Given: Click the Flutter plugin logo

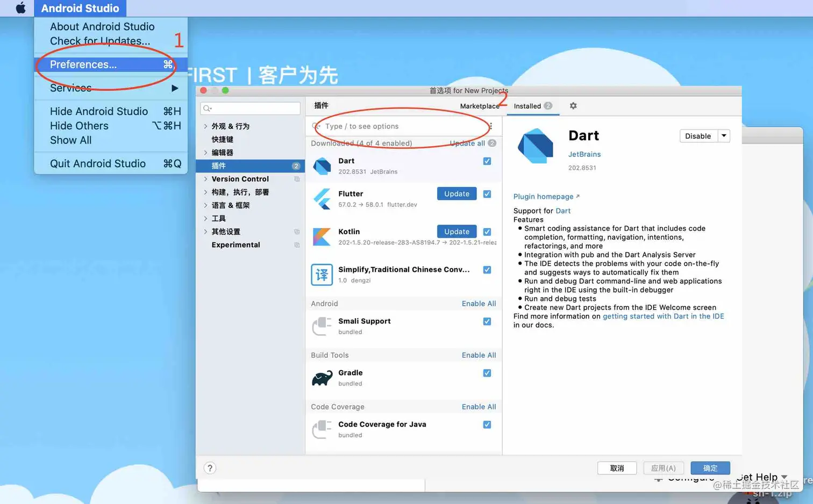Looking at the screenshot, I should tap(322, 199).
